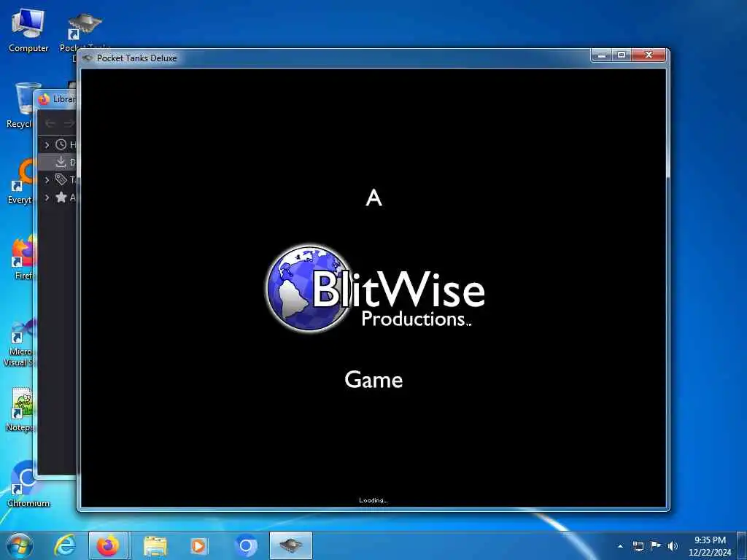Click the Pocket Tanks Deluxe title bar text
Screen dimensions: 747x560
[136, 58]
